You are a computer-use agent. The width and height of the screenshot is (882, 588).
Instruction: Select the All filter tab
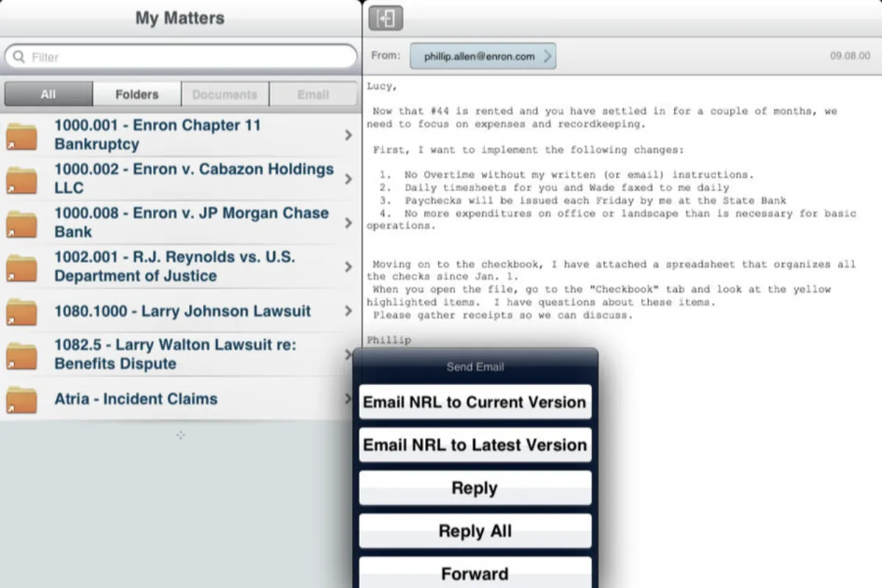point(49,94)
